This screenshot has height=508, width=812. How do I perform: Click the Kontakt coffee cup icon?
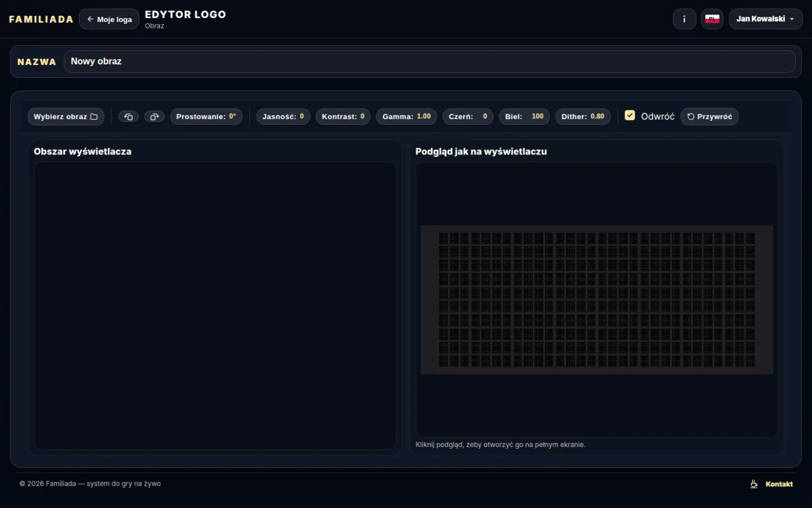(754, 484)
